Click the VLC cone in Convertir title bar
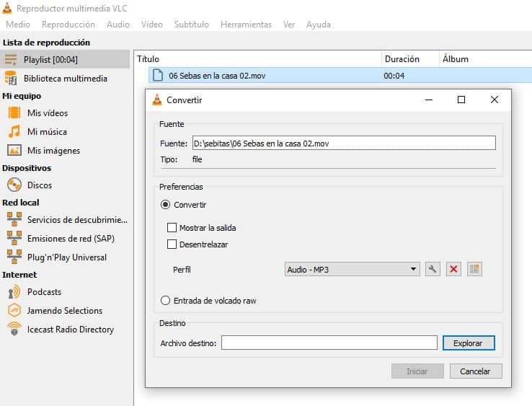 pos(156,100)
